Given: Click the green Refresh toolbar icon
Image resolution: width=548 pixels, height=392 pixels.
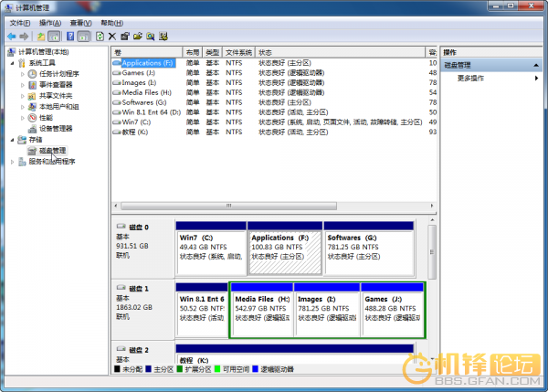Looking at the screenshot, I should tap(100, 37).
